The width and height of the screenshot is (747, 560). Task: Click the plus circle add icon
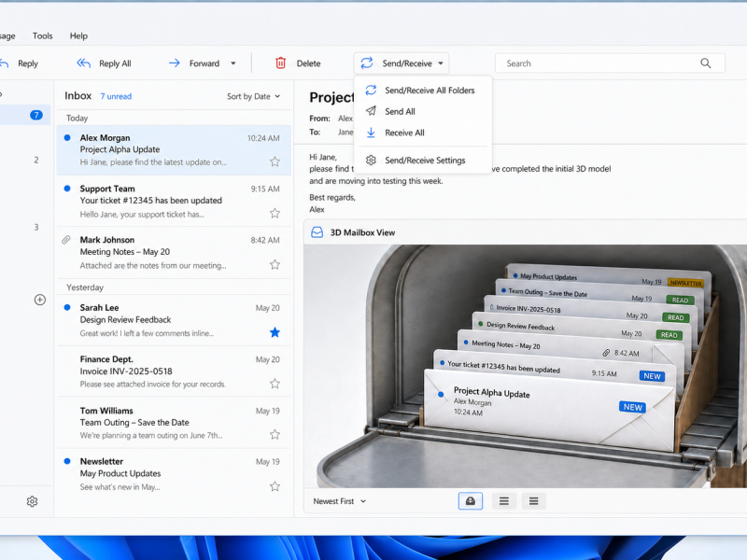[40, 300]
